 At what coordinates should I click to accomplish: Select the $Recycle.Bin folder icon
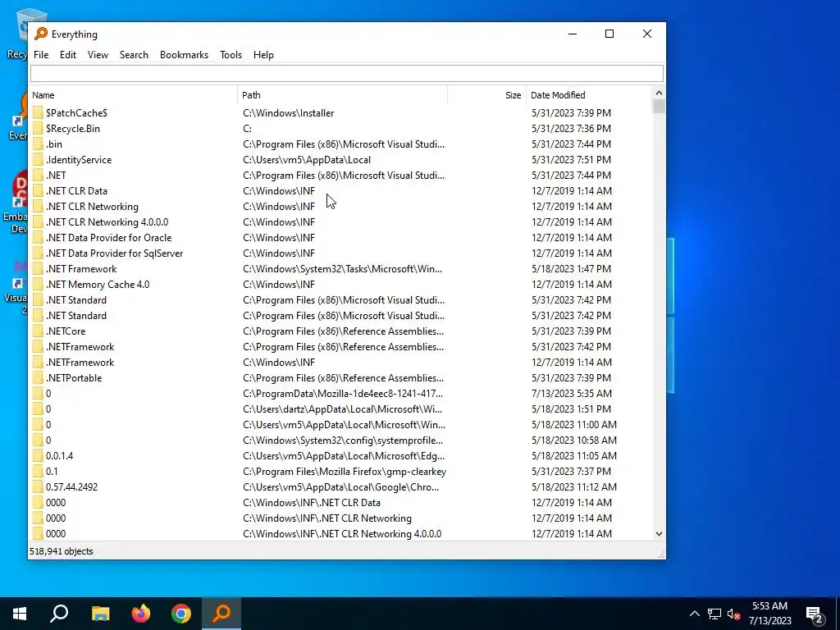[38, 129]
